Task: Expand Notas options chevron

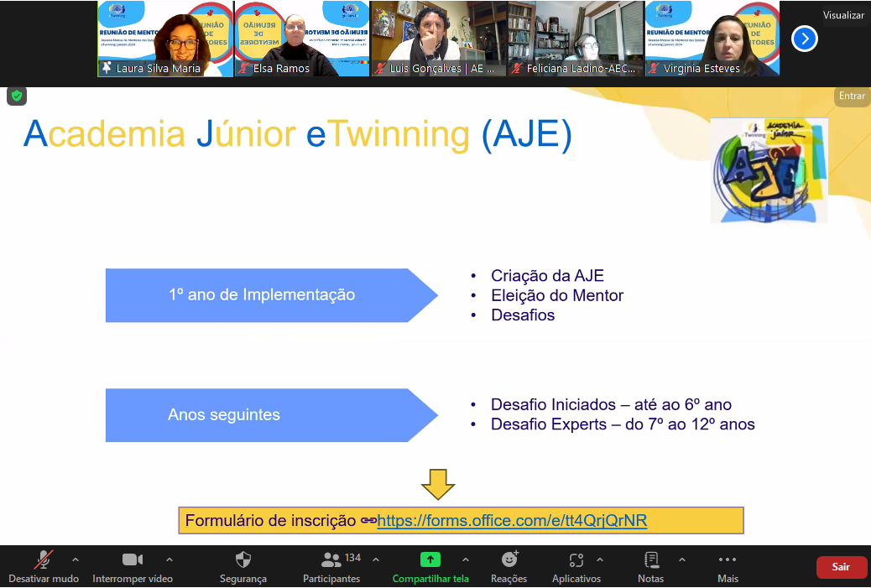Action: [682, 559]
